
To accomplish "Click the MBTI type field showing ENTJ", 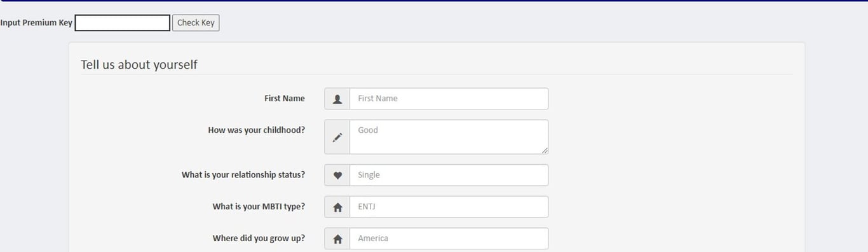I will click(449, 207).
